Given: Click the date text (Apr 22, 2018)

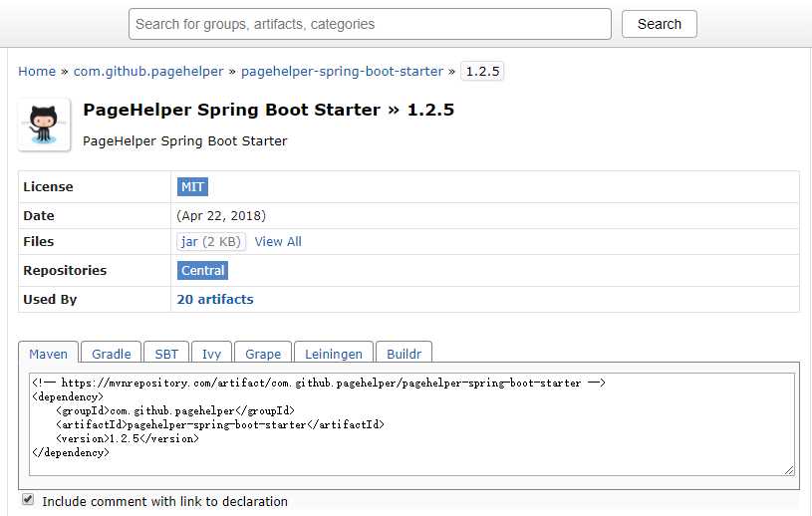Looking at the screenshot, I should coord(221,216).
